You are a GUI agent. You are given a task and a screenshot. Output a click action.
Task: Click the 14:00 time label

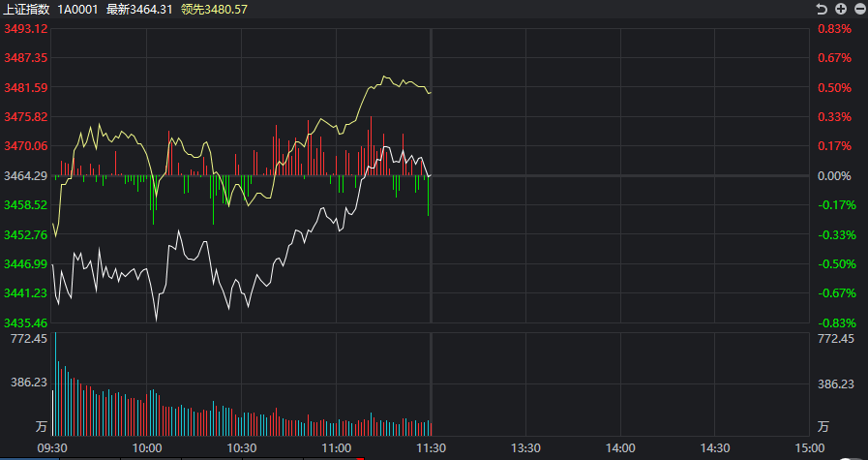click(620, 447)
